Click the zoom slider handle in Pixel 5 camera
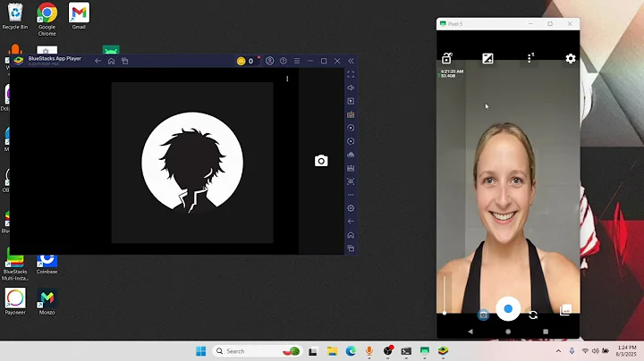The height and width of the screenshot is (361, 644). [x=445, y=313]
